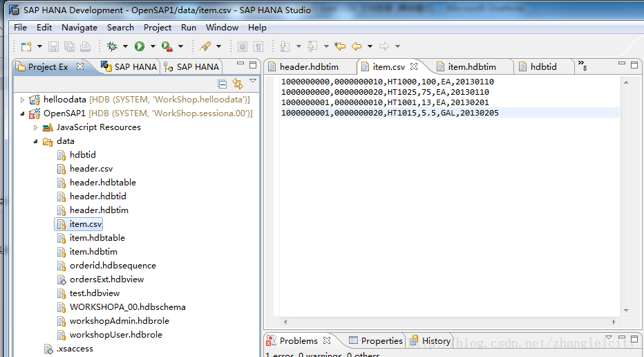Open the Help menu

[x=257, y=28]
